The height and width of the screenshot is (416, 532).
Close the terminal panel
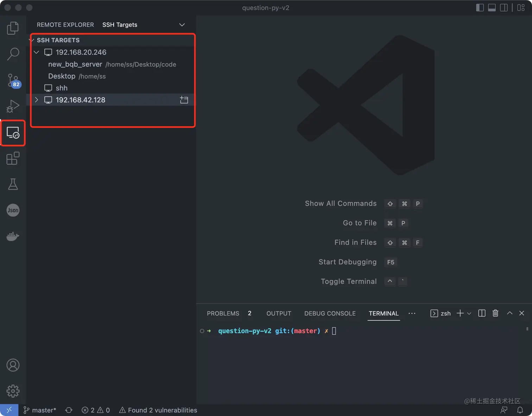pyautogui.click(x=522, y=313)
